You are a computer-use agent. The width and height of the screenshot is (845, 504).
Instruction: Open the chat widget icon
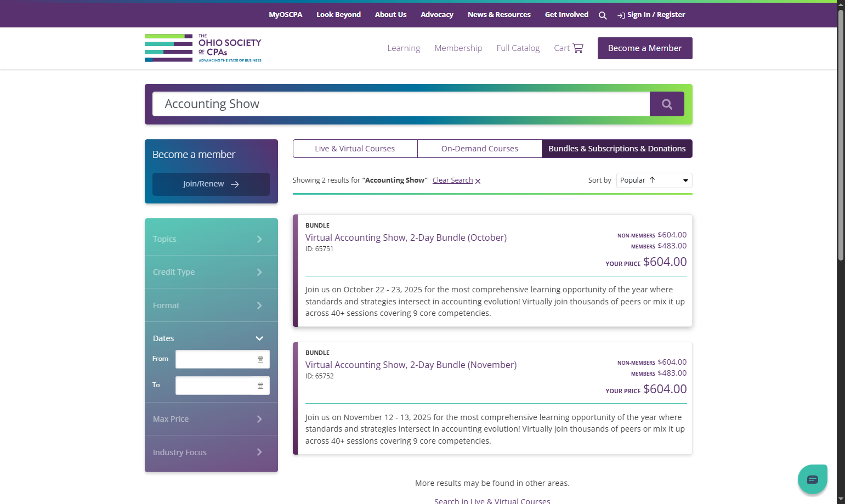pos(813,479)
